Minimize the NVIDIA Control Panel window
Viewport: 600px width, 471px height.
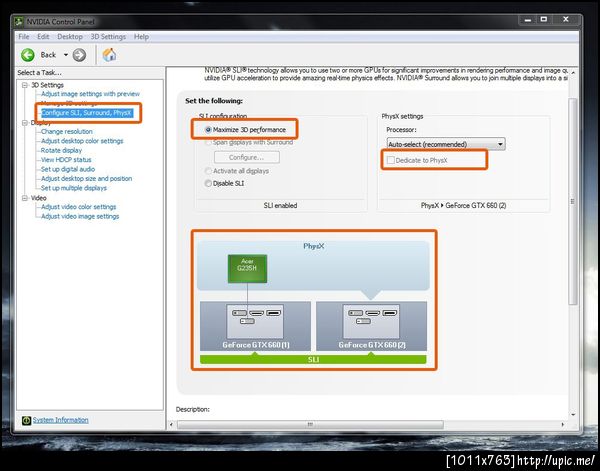point(528,20)
